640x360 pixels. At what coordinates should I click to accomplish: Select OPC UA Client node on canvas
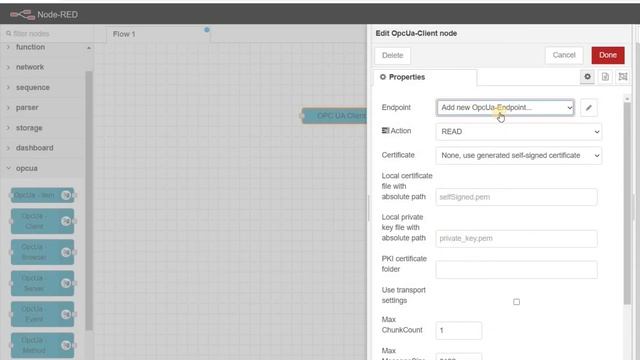click(334, 116)
